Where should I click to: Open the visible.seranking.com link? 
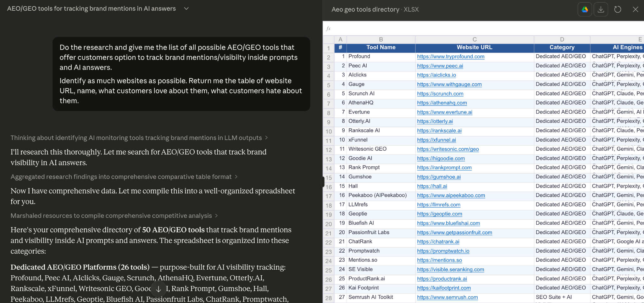451,270
